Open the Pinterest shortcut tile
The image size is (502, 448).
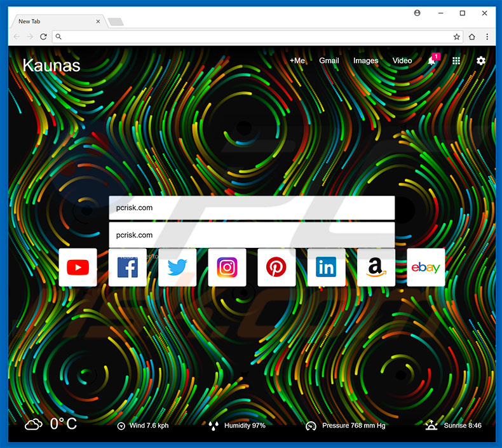pyautogui.click(x=276, y=268)
